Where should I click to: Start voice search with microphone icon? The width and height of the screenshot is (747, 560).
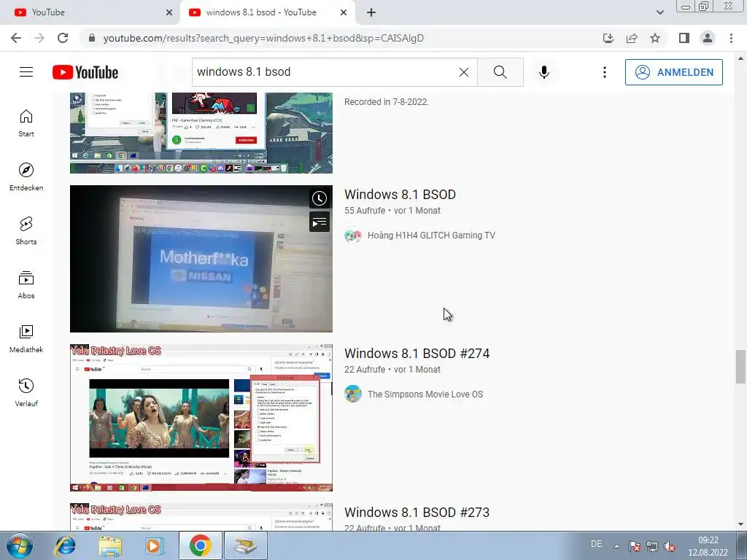pos(544,72)
